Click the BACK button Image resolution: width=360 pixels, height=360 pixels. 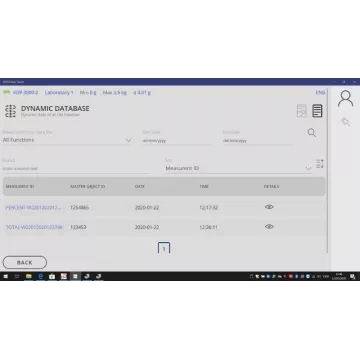pos(25,262)
